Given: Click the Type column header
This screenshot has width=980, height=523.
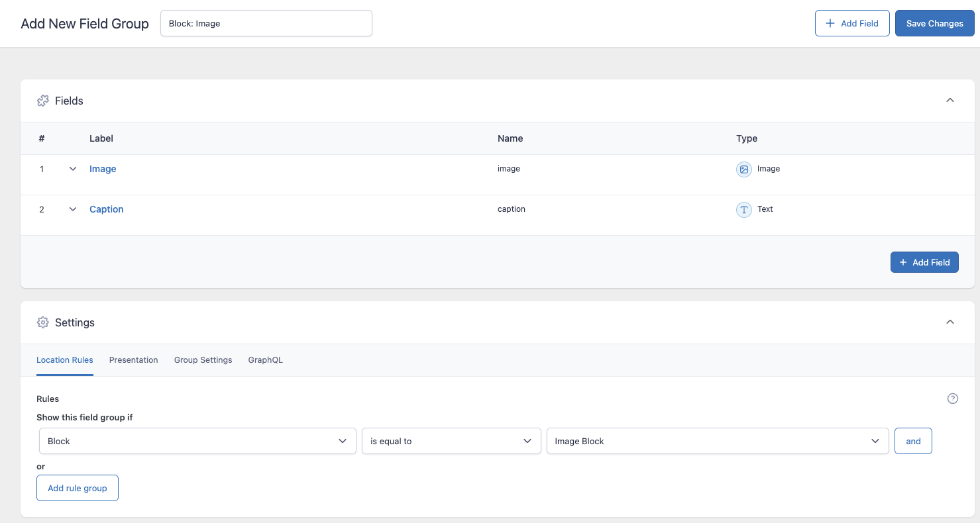Looking at the screenshot, I should click(x=747, y=138).
